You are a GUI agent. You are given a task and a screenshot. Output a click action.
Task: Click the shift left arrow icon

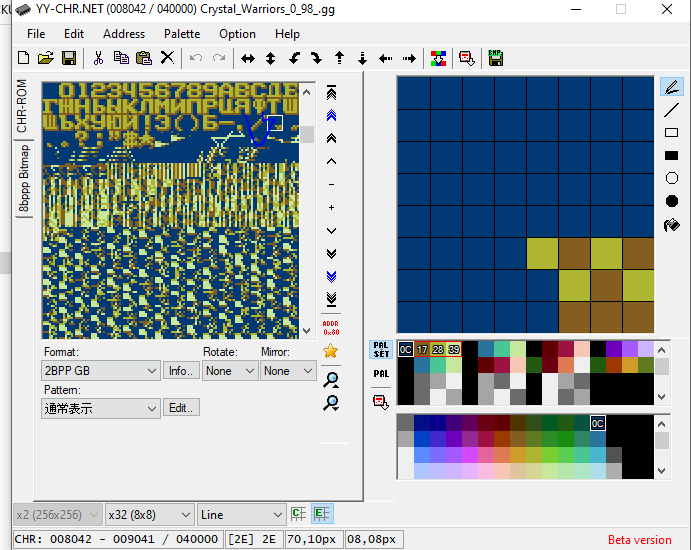click(x=386, y=58)
